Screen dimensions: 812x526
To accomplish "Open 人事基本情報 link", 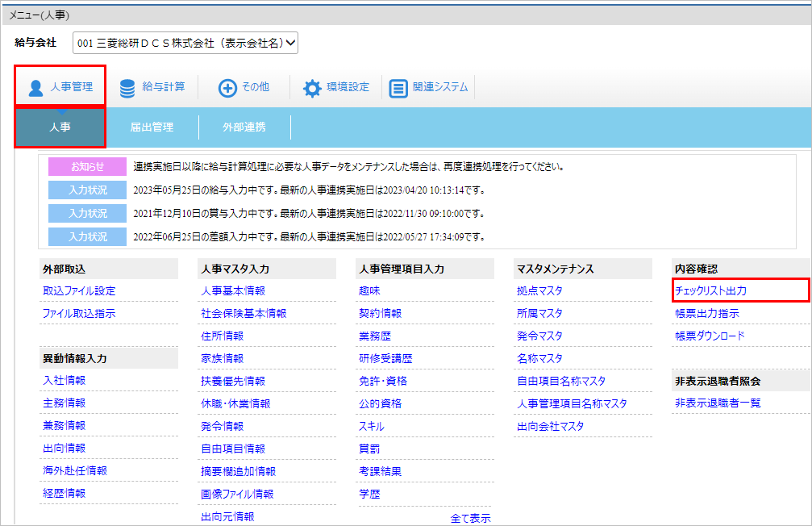I will pyautogui.click(x=233, y=290).
